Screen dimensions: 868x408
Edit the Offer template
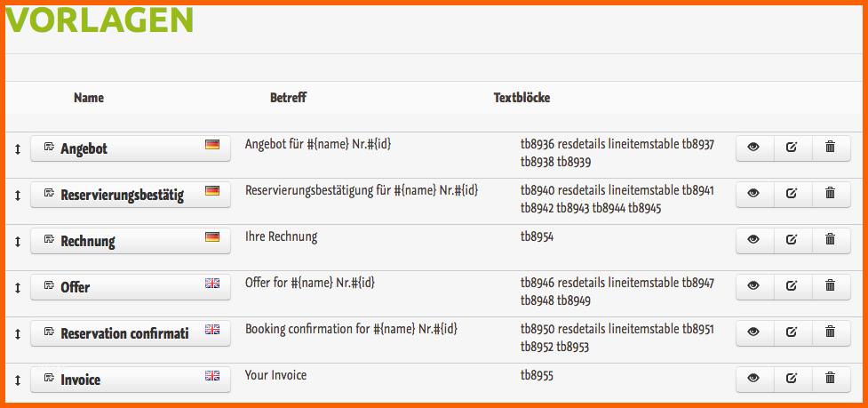(x=792, y=286)
